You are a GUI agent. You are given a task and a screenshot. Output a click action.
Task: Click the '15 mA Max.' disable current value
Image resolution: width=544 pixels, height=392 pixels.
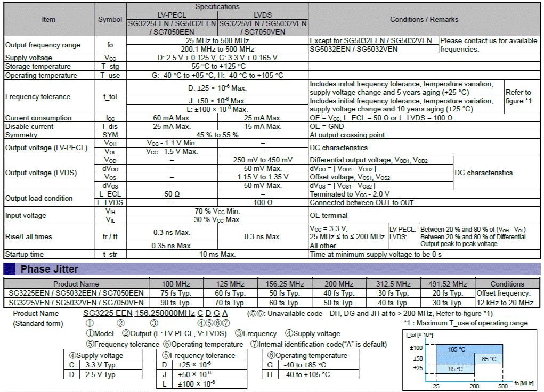pos(263,126)
